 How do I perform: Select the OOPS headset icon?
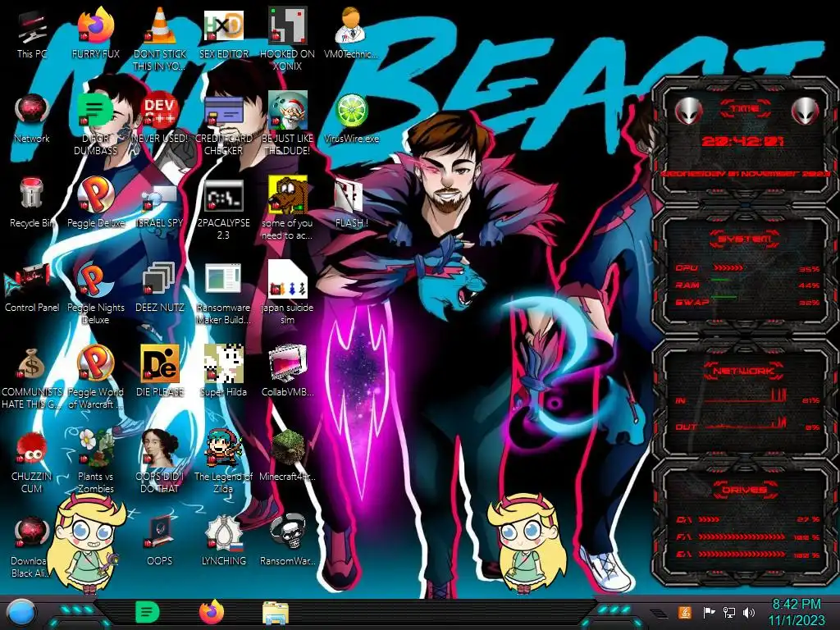[160, 541]
